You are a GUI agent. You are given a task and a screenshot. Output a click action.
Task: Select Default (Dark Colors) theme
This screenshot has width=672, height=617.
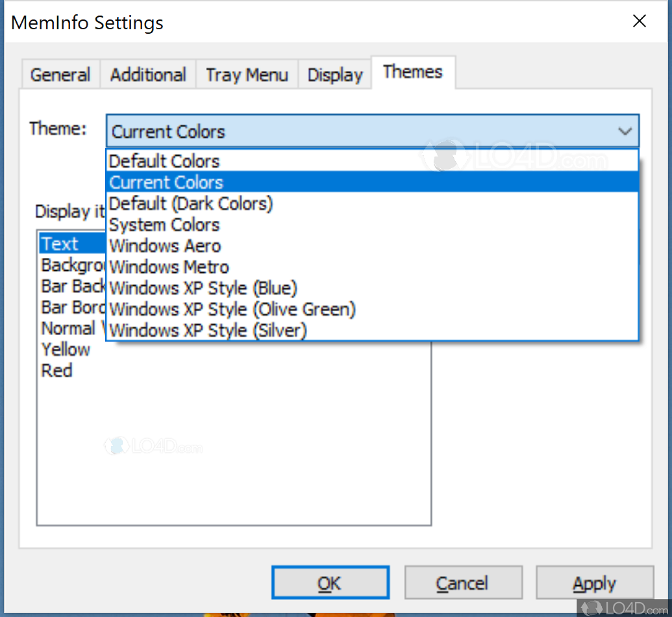[x=191, y=203]
